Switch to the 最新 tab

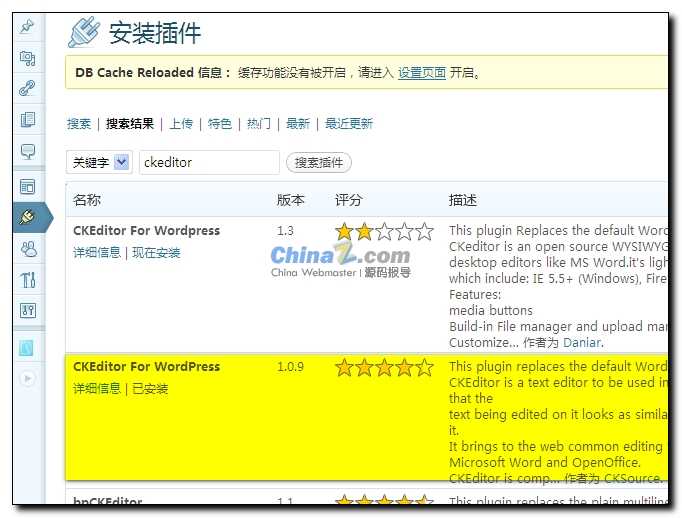point(298,124)
